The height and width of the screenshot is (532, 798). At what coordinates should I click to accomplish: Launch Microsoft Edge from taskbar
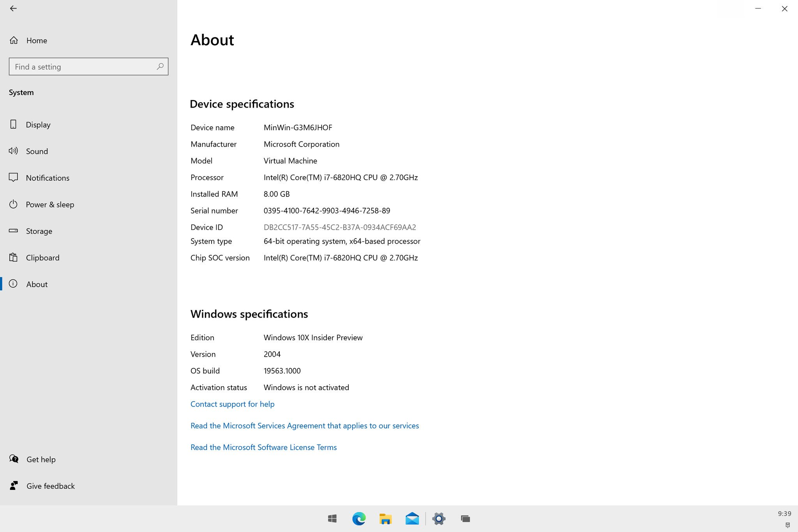359,519
